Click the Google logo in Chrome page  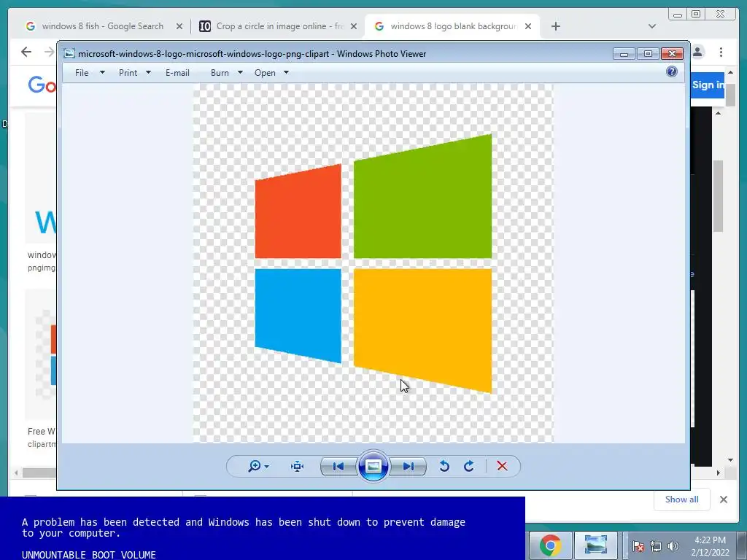coord(42,85)
